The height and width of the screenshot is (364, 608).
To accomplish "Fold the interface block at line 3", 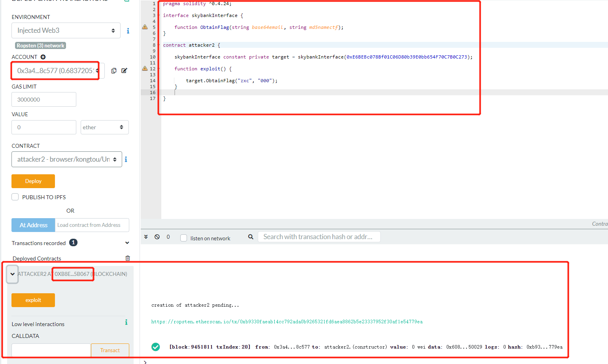I will click(159, 15).
